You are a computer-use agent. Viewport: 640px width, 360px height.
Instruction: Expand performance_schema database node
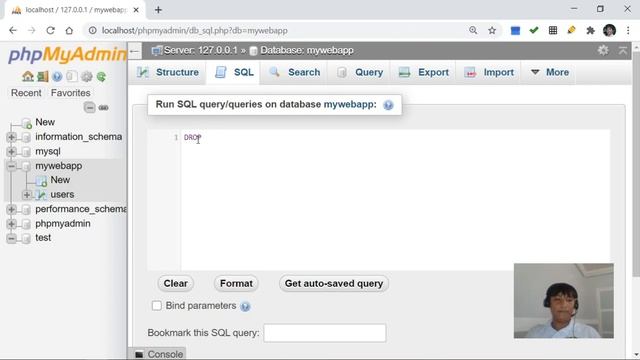[x=11, y=209]
